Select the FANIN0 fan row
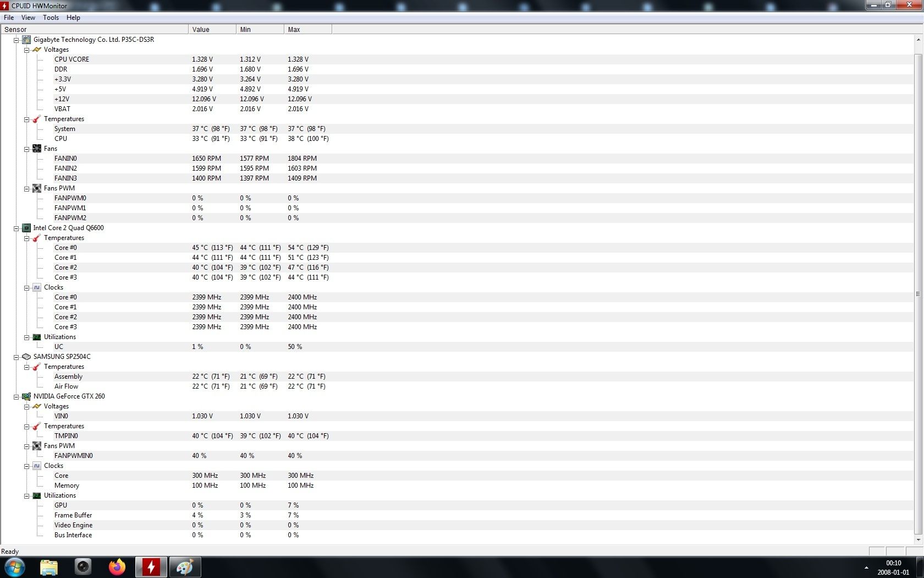The image size is (924, 578). 457,159
